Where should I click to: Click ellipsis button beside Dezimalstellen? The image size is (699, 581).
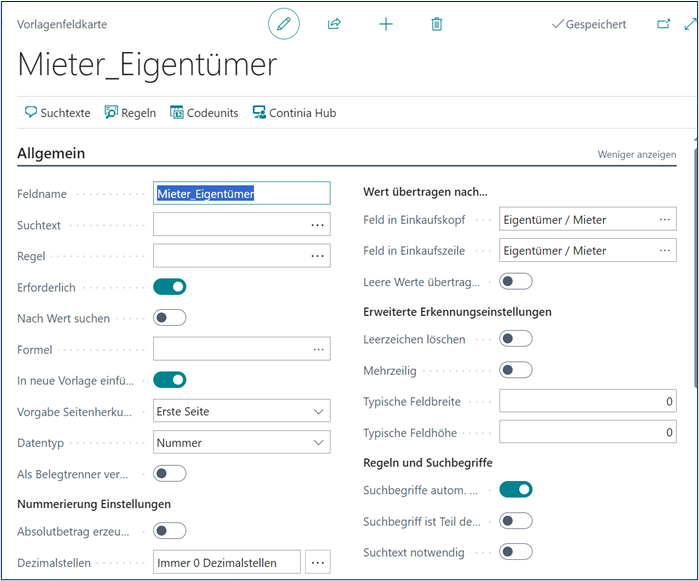click(x=318, y=562)
